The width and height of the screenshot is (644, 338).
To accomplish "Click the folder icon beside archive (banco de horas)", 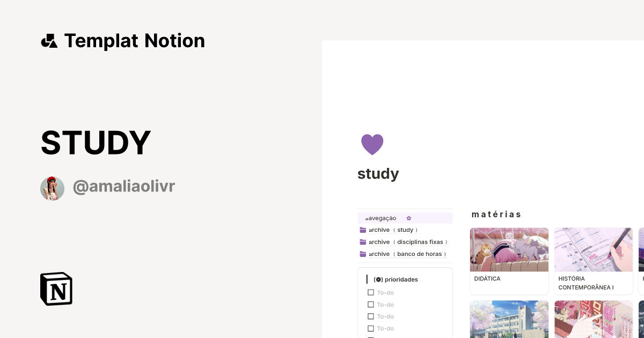I will 363,254.
